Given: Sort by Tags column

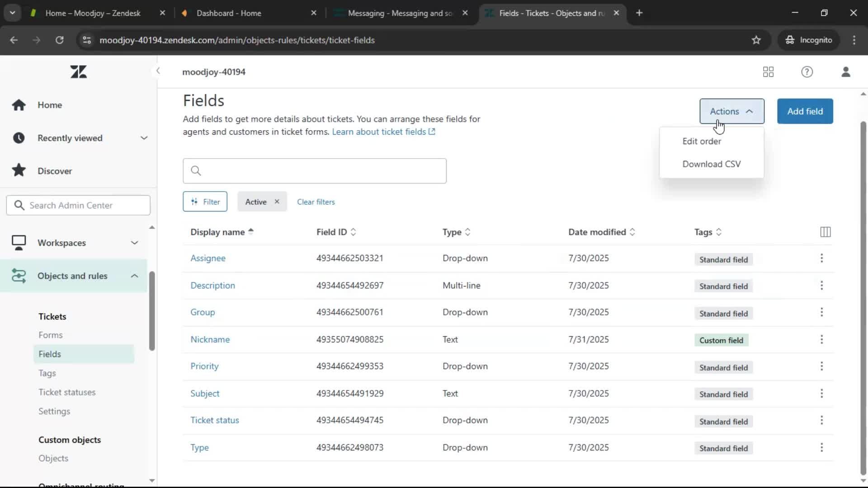Looking at the screenshot, I should [708, 232].
